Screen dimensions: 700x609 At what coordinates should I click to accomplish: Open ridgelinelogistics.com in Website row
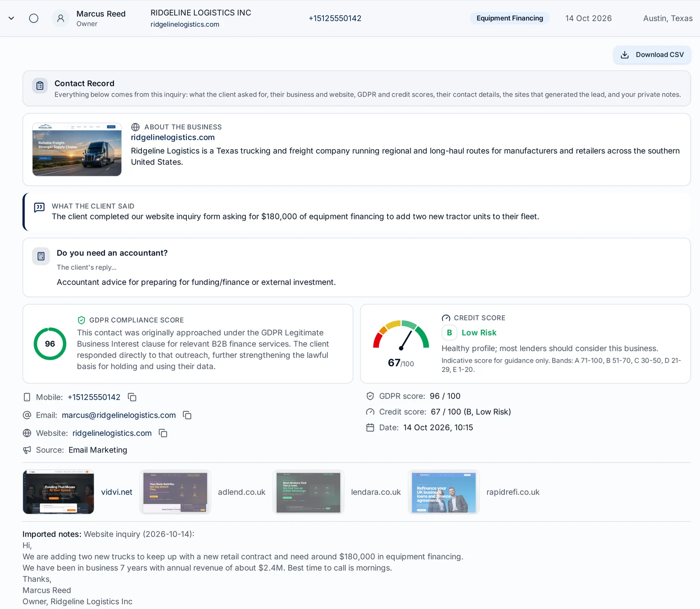(112, 433)
